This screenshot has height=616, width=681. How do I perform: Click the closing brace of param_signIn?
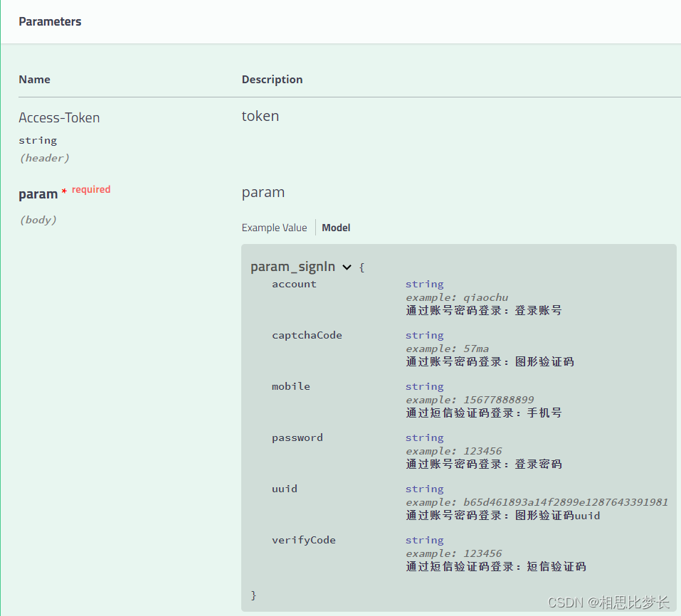click(253, 595)
